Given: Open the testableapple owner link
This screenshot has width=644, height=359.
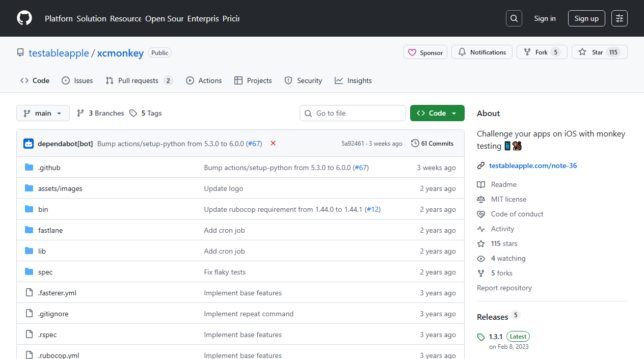Looking at the screenshot, I should 59,53.
